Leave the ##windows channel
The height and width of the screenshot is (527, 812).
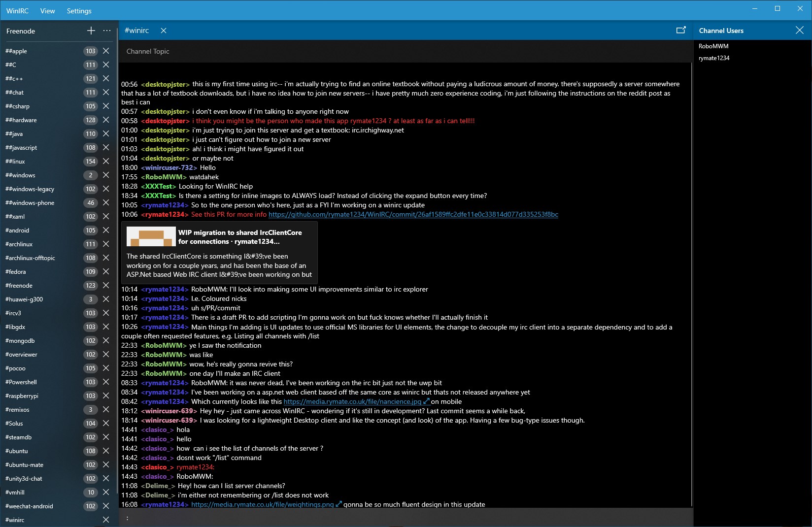[106, 175]
